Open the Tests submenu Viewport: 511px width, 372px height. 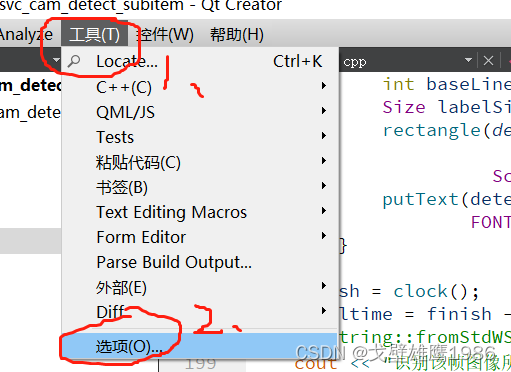point(200,137)
